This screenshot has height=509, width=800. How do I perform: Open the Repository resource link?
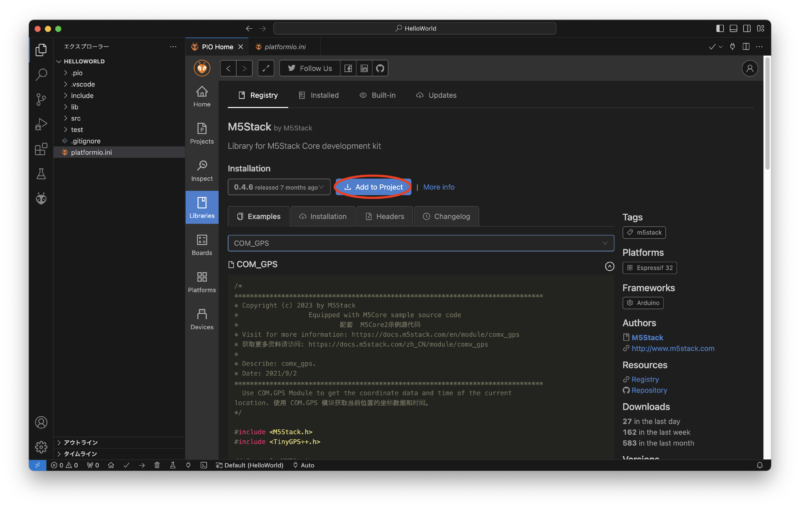pos(649,391)
